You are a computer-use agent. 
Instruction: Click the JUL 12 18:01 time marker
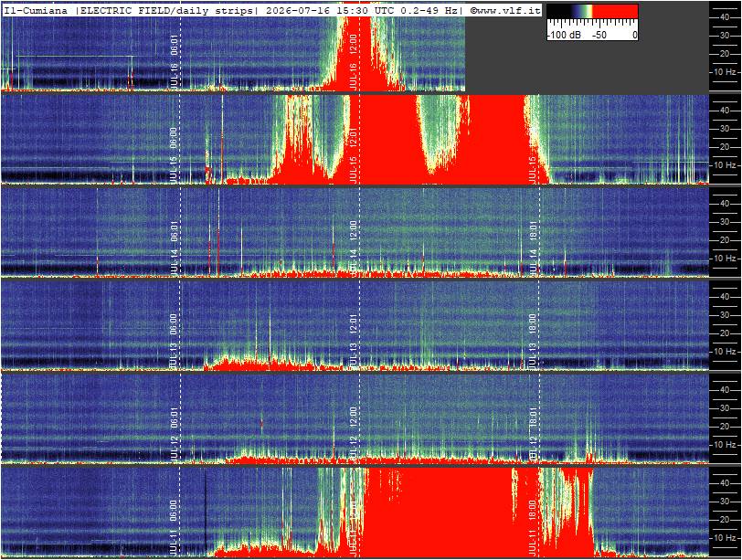pyautogui.click(x=533, y=434)
